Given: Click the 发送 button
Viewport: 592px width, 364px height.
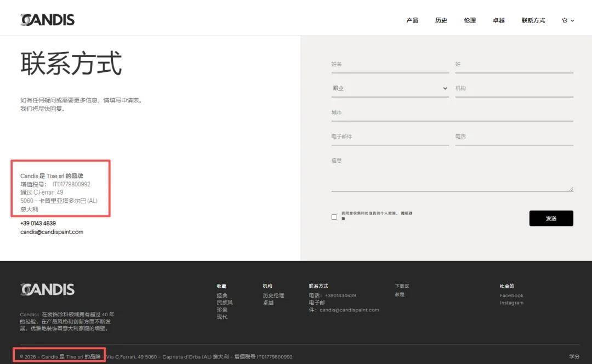Looking at the screenshot, I should (x=551, y=218).
